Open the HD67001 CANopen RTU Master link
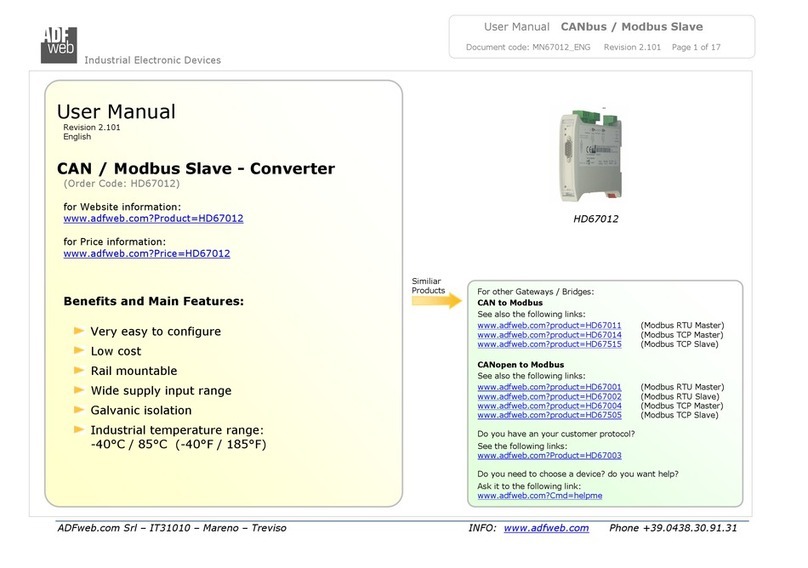808x568 pixels. click(549, 387)
